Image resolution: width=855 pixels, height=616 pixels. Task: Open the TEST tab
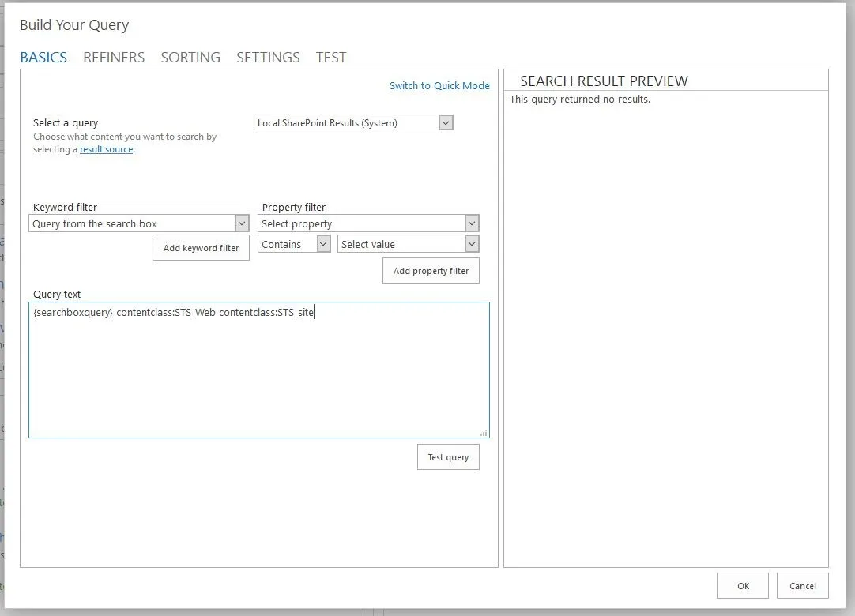(x=331, y=58)
